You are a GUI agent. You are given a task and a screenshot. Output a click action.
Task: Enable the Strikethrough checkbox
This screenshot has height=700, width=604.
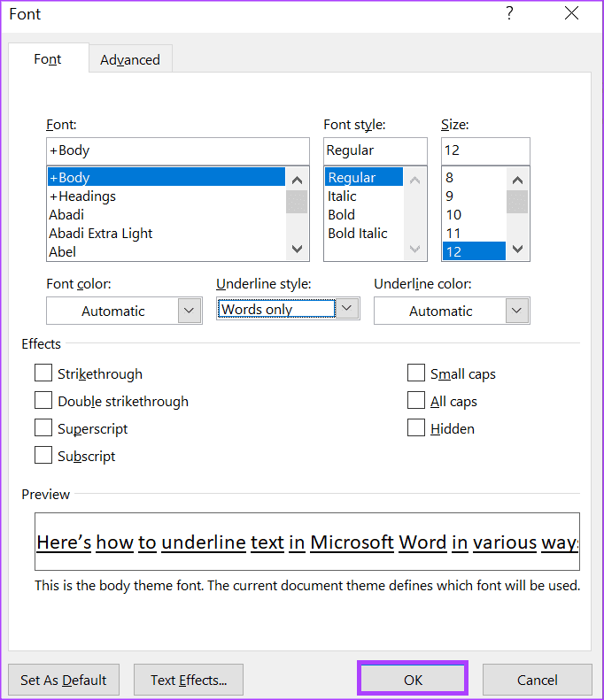[43, 373]
